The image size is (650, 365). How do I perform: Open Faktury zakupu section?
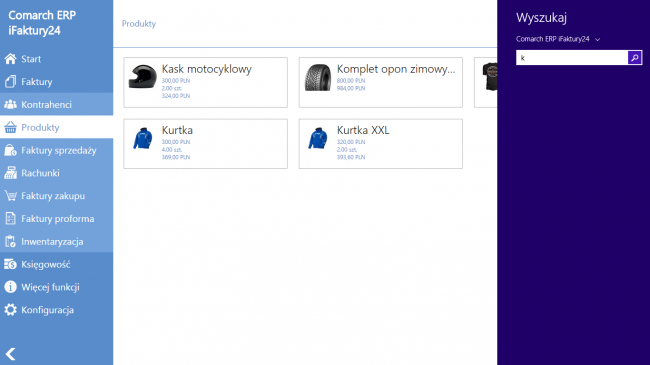(56, 196)
